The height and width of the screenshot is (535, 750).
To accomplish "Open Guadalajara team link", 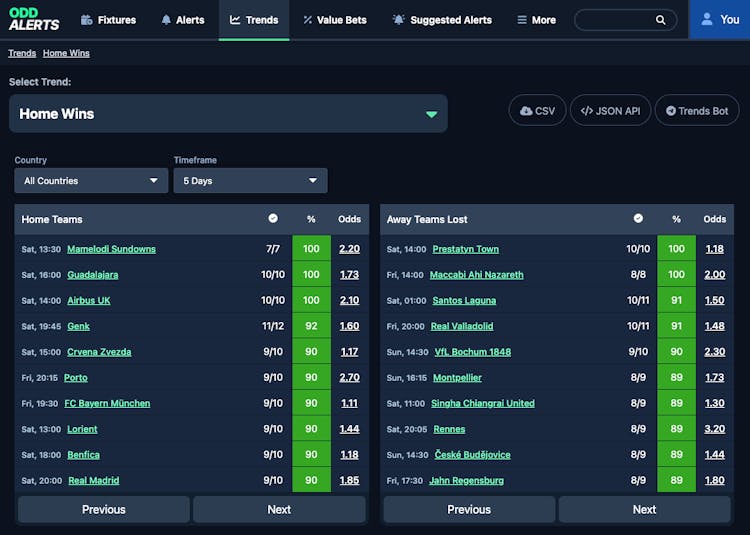I will [93, 275].
